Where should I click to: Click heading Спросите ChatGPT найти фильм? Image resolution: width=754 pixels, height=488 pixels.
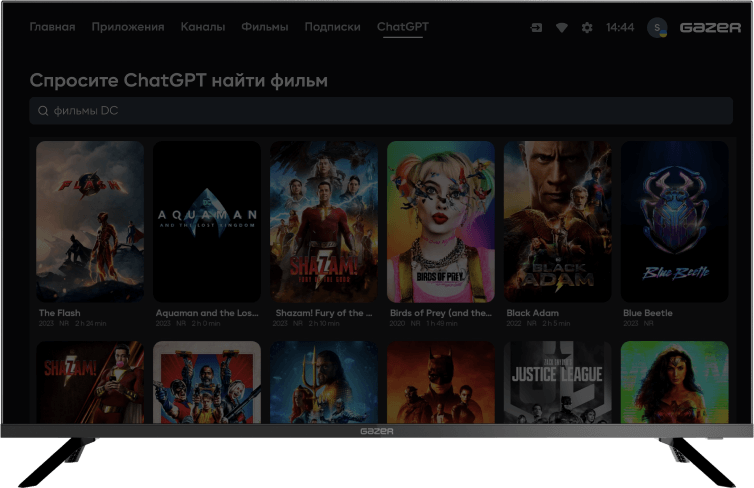178,81
